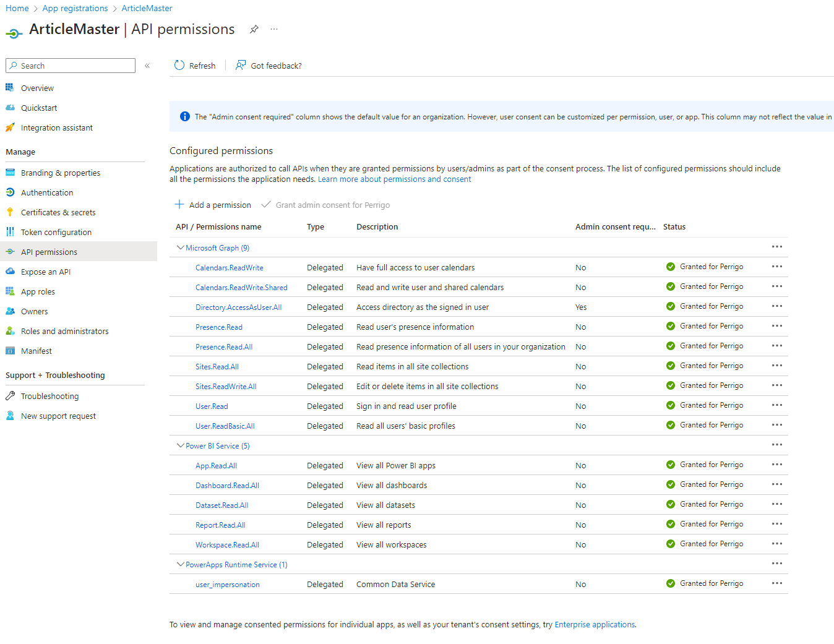The width and height of the screenshot is (834, 644).
Task: Click the plus icon for Add a permission
Action: point(179,205)
